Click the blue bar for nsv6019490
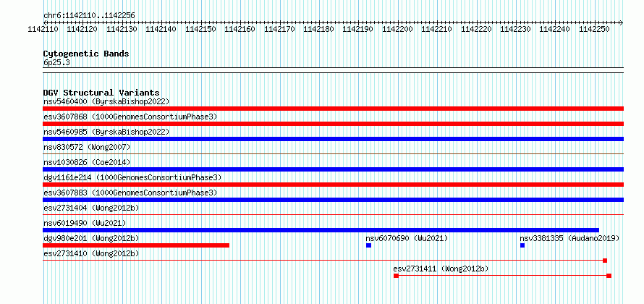The height and width of the screenshot is (304, 644). pyautogui.click(x=321, y=230)
